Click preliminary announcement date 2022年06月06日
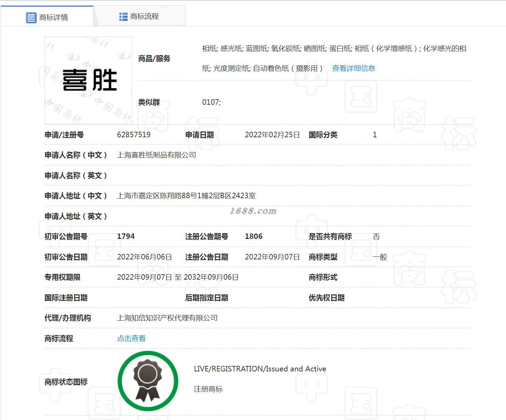 144,257
